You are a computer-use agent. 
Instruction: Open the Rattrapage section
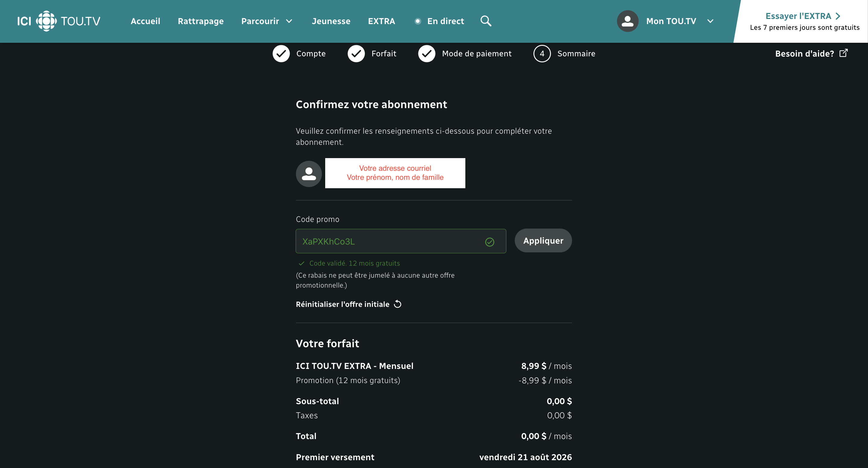200,21
